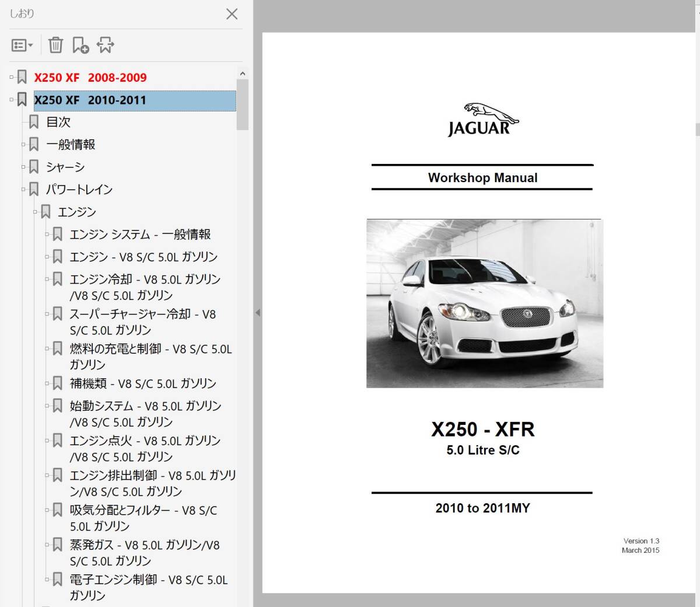700x607 pixels.
Task: Expand the 燃料の充電と制御 node
Action: (x=47, y=348)
